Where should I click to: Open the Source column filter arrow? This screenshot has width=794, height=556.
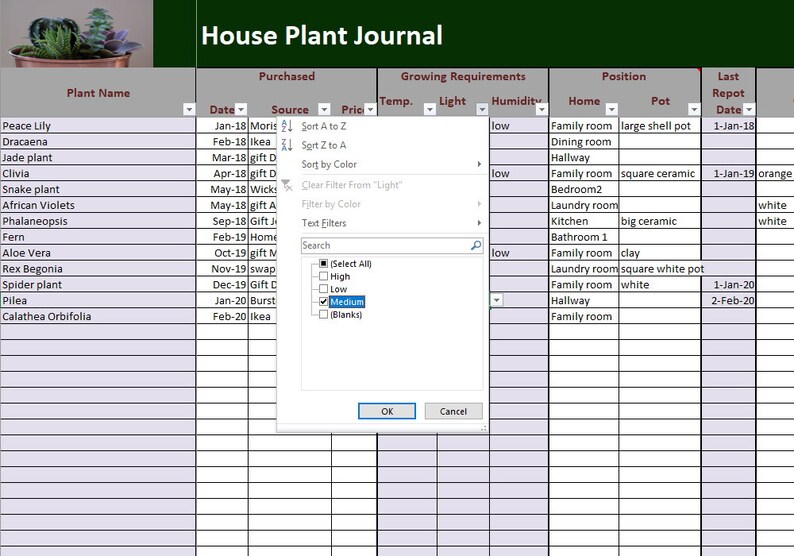click(324, 109)
